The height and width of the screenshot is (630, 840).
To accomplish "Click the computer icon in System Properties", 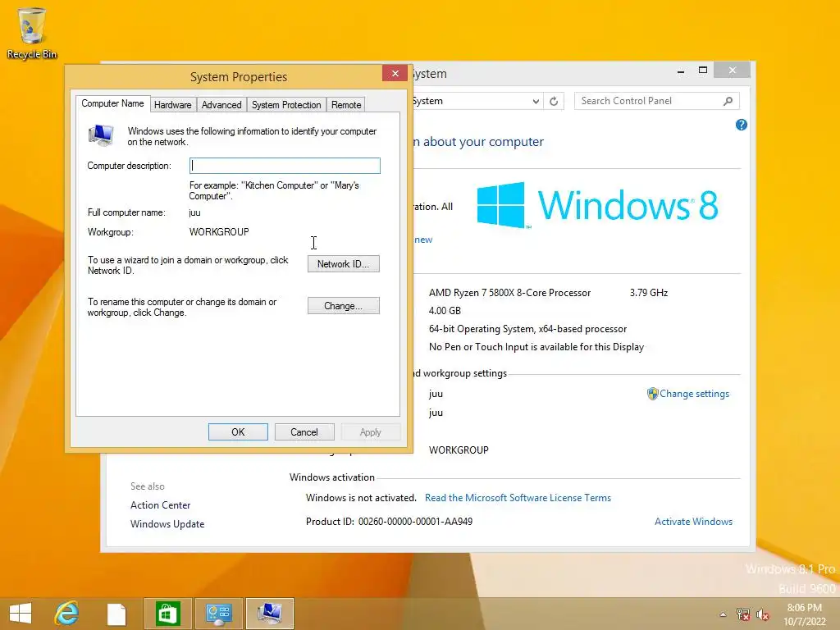I will [101, 135].
